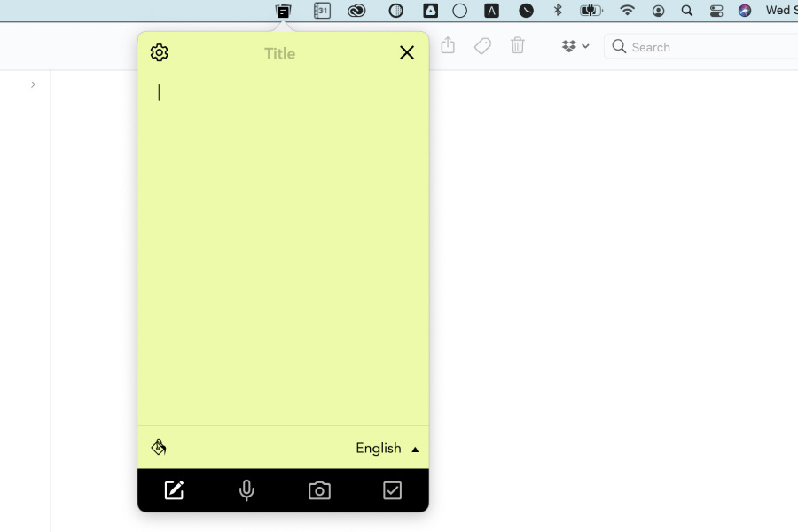Start a voice note with microphone icon
This screenshot has height=532, width=798.
(x=246, y=490)
